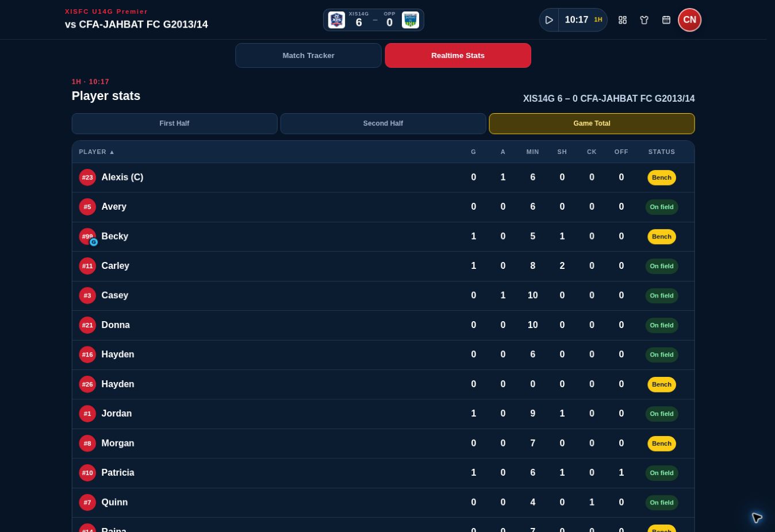This screenshot has height=532, width=775.
Task: Click the vs CFA-JAHBAT FC G2013/14 title
Action: click(x=136, y=25)
